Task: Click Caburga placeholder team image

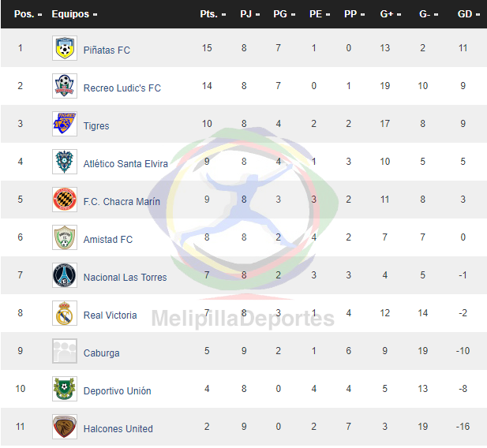Action: pyautogui.click(x=65, y=351)
